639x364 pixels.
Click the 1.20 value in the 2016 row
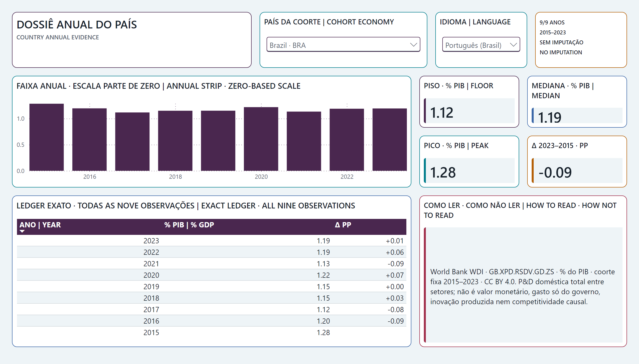(323, 321)
